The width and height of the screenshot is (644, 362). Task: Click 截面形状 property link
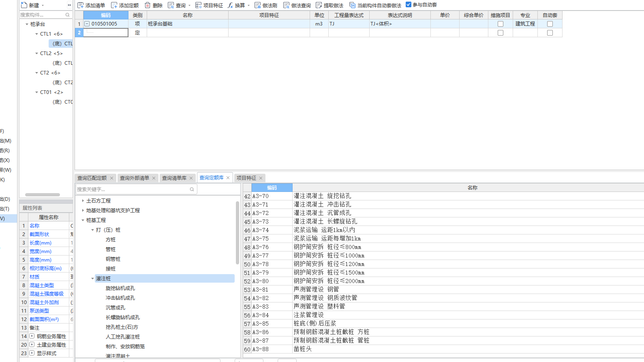(39, 234)
